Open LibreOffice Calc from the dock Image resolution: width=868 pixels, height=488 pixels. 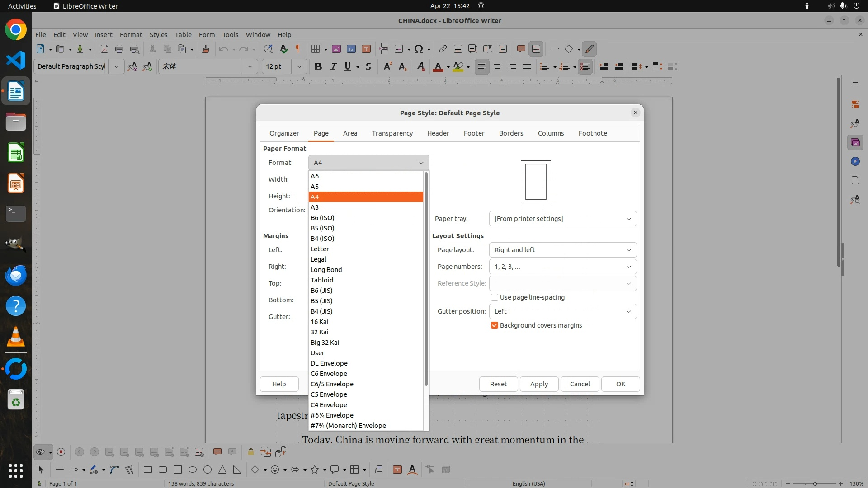[x=16, y=153]
